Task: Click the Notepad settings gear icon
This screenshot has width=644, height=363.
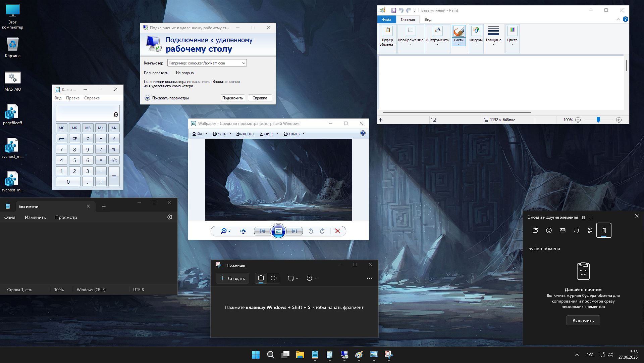Action: pos(170,217)
